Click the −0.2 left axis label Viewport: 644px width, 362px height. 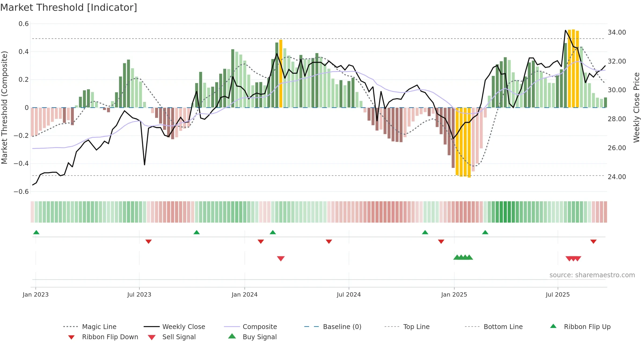(21, 136)
